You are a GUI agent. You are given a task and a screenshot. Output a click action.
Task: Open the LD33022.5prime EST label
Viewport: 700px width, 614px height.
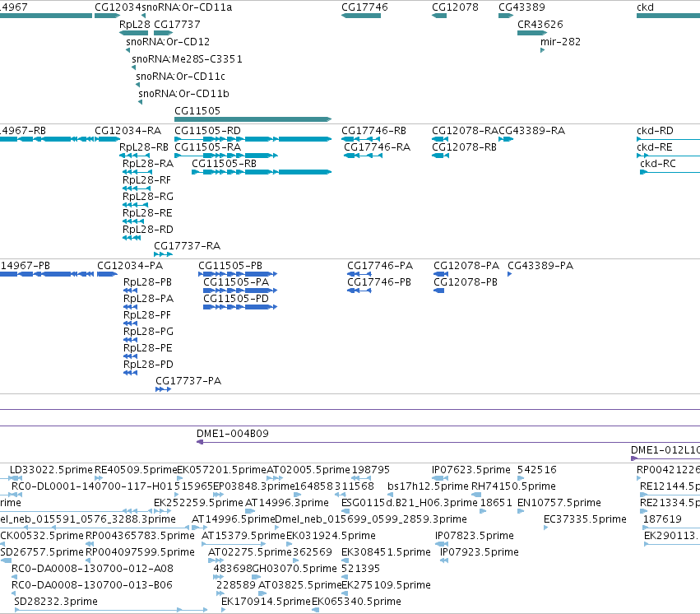[x=51, y=470]
